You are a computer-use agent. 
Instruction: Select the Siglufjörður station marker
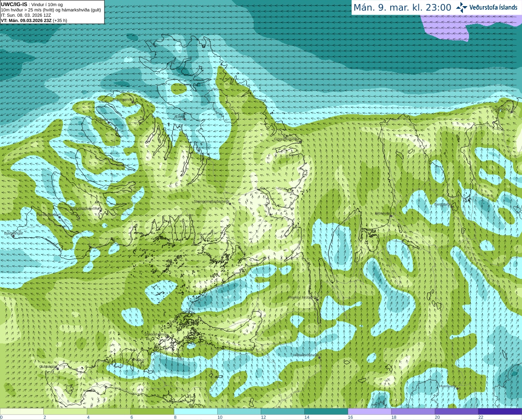tap(511, 112)
